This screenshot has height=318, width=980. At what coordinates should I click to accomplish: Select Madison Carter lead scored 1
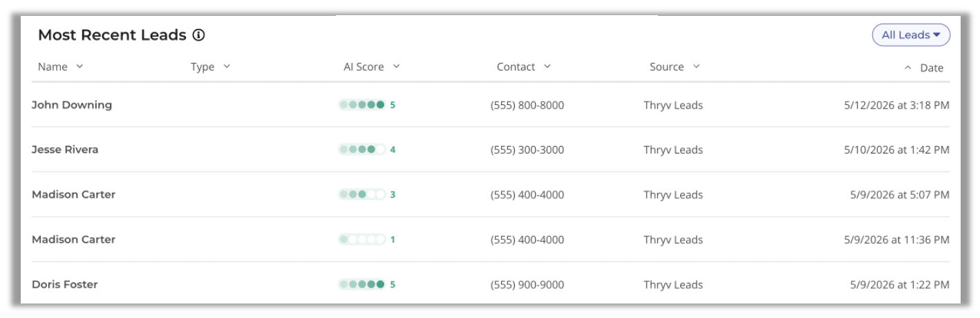click(x=73, y=239)
